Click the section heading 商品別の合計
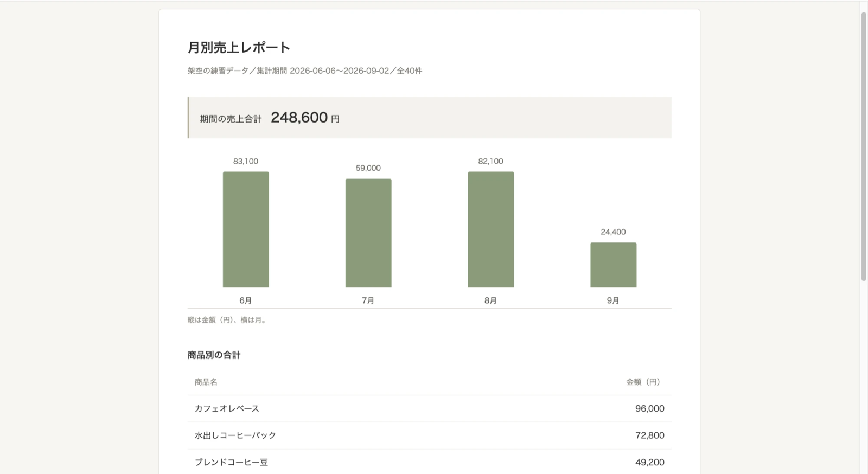The width and height of the screenshot is (868, 474). 214,355
